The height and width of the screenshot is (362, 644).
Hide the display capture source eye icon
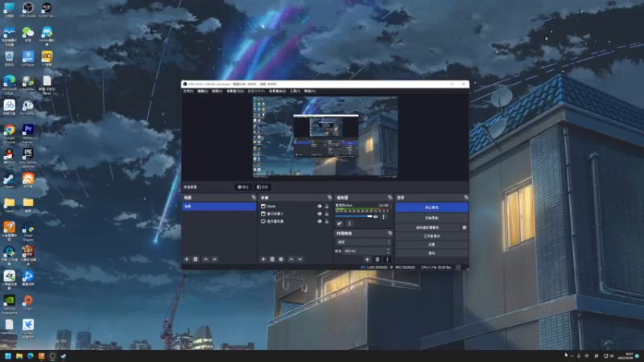point(320,221)
